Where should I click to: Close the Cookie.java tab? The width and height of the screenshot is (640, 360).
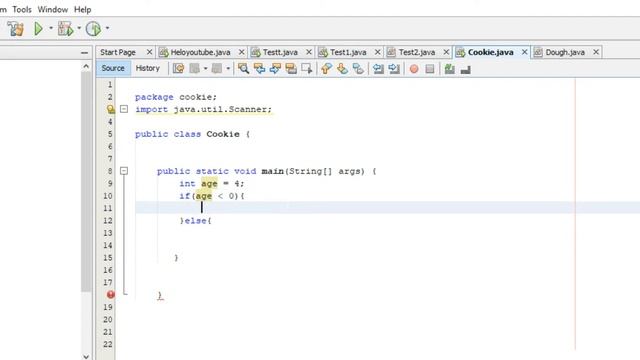click(524, 52)
